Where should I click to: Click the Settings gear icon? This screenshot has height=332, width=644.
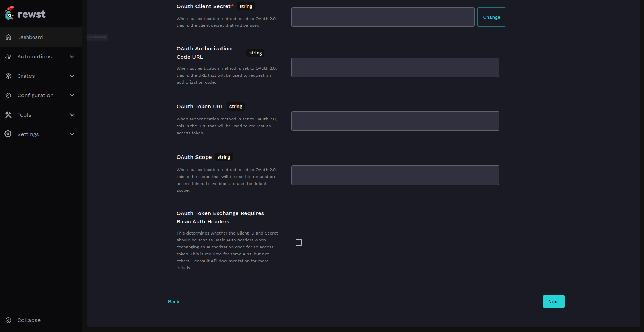pyautogui.click(x=8, y=134)
